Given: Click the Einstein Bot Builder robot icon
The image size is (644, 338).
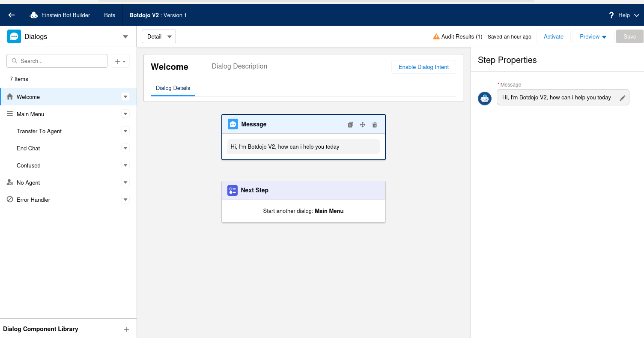Looking at the screenshot, I should (x=34, y=15).
